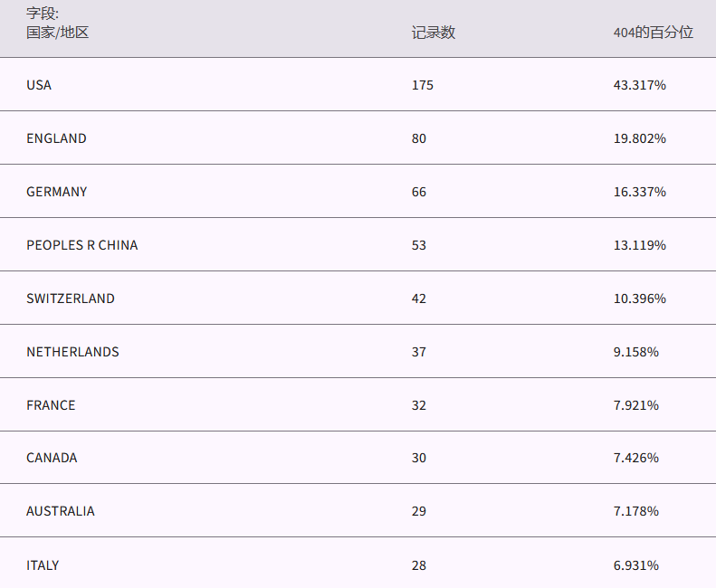Click ITALY at the table bottom
This screenshot has height=588, width=716.
pos(43,565)
